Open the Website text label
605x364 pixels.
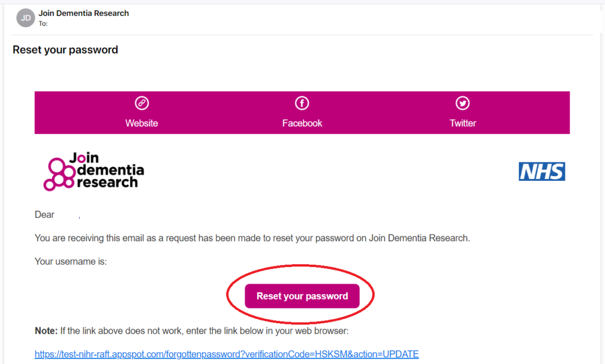142,123
